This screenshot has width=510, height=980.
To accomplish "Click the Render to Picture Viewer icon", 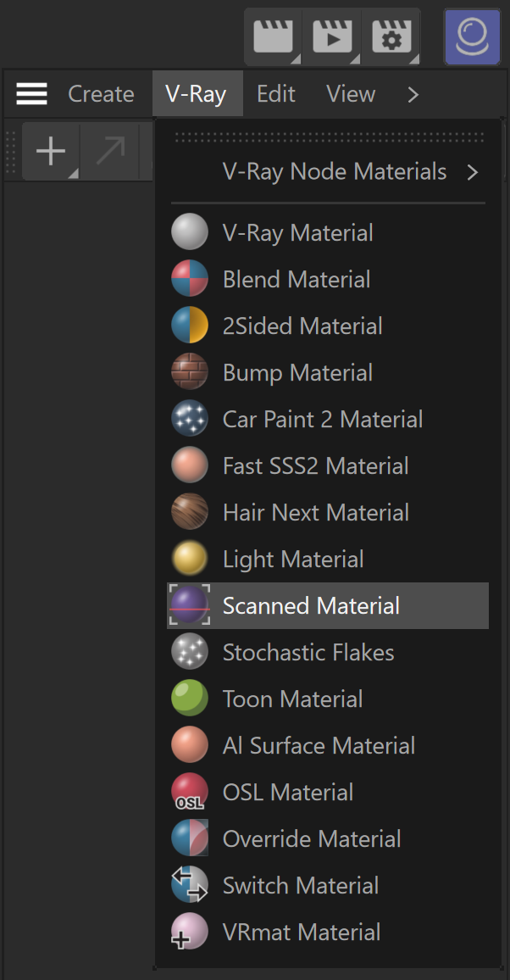I will tap(332, 36).
